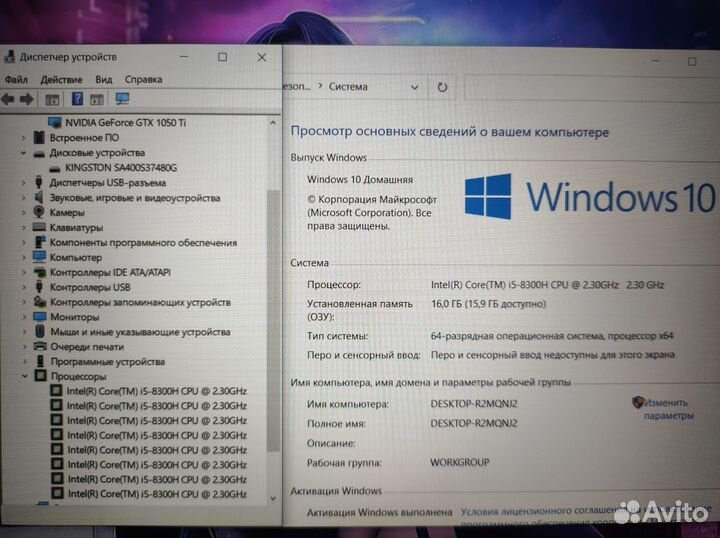This screenshot has width=720, height=538.
Task: Click the search field in Система window
Action: pyautogui.click(x=592, y=87)
